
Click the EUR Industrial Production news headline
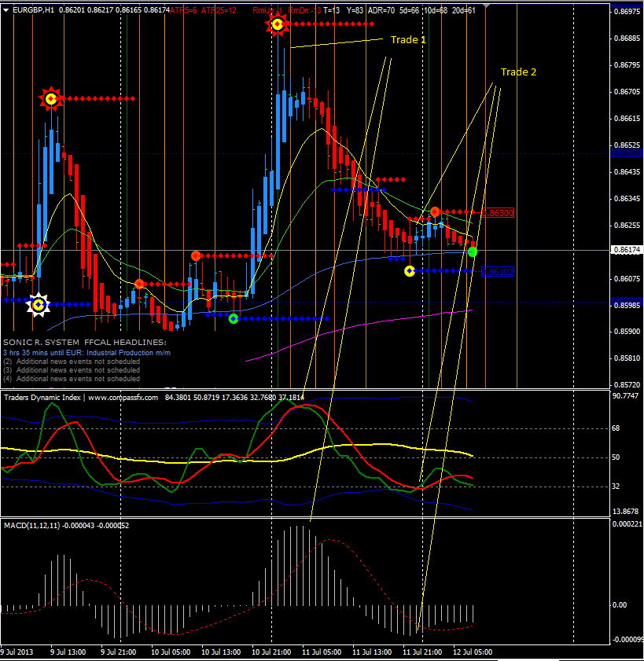click(x=86, y=353)
